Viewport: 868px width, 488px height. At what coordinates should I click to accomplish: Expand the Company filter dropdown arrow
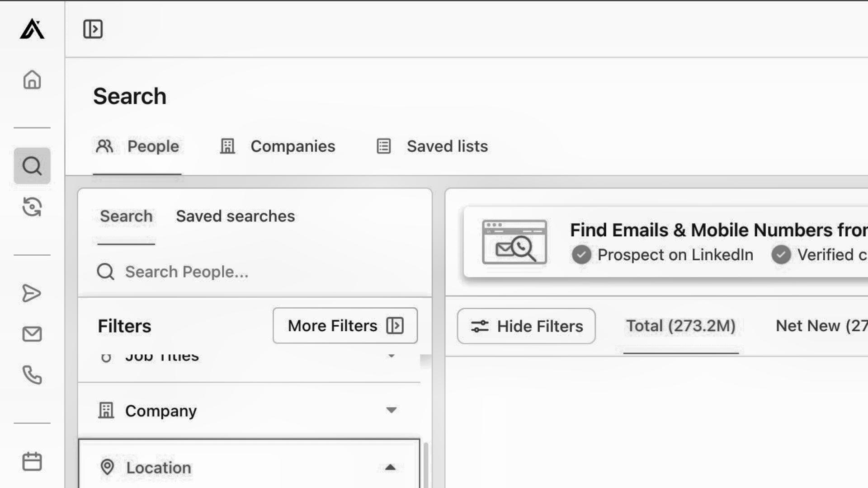click(392, 410)
